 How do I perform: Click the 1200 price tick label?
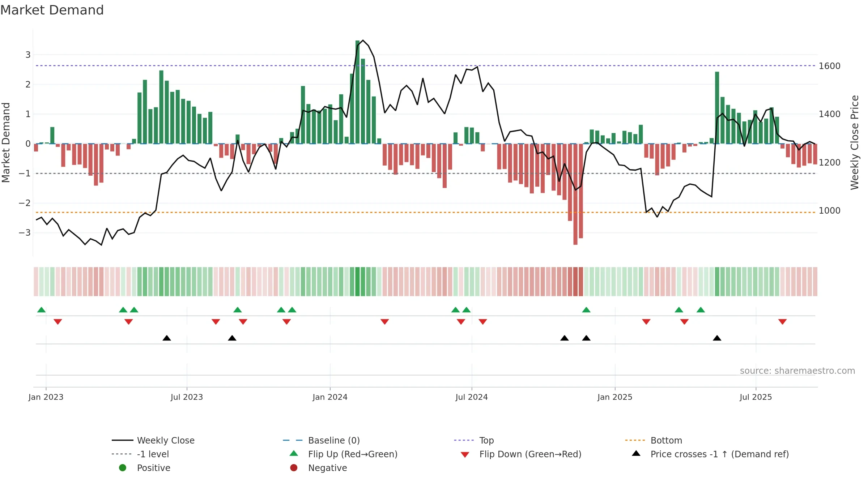(x=830, y=163)
